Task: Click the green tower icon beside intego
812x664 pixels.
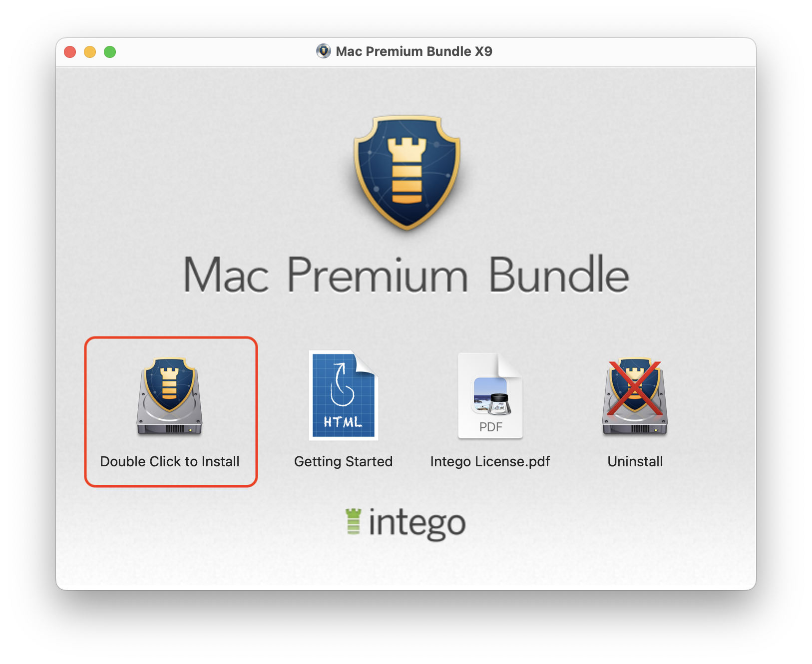Action: point(354,521)
